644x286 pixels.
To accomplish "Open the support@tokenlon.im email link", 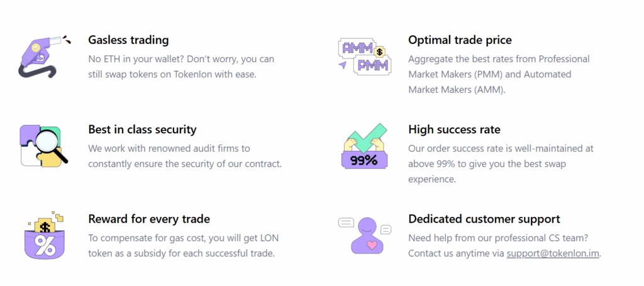I will pyautogui.click(x=553, y=254).
